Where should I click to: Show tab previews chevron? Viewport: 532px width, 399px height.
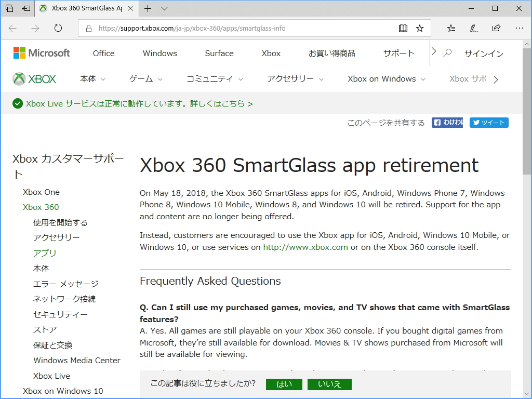tap(165, 8)
